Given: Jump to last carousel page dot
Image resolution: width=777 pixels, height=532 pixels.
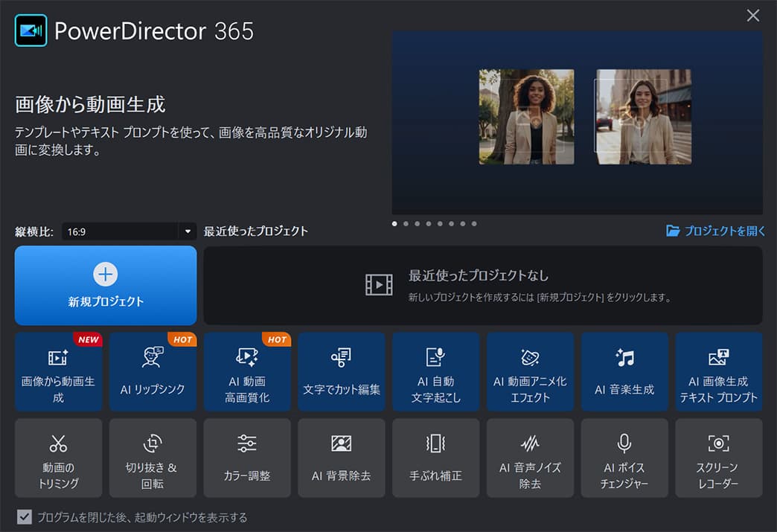Looking at the screenshot, I should (474, 224).
